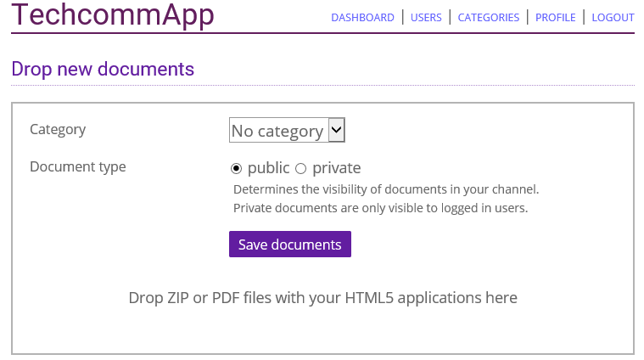This screenshot has width=644, height=360.
Task: Open the Categories page
Action: (x=489, y=18)
